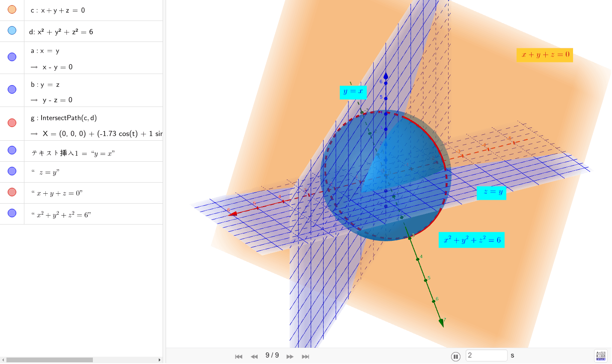The image size is (612, 364).
Task: Click the cyan sphere equation label in 3D view
Action: click(x=472, y=240)
